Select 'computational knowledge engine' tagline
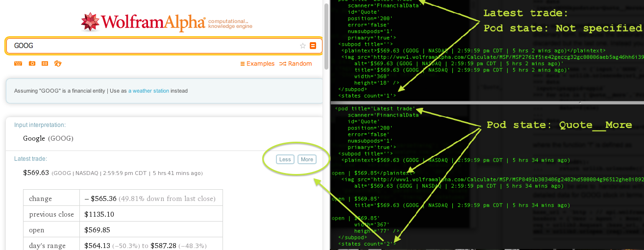 (x=230, y=24)
